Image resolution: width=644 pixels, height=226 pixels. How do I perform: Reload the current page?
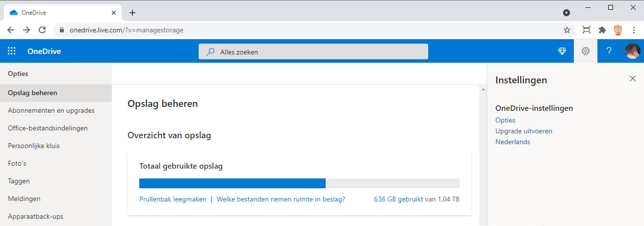coord(42,30)
